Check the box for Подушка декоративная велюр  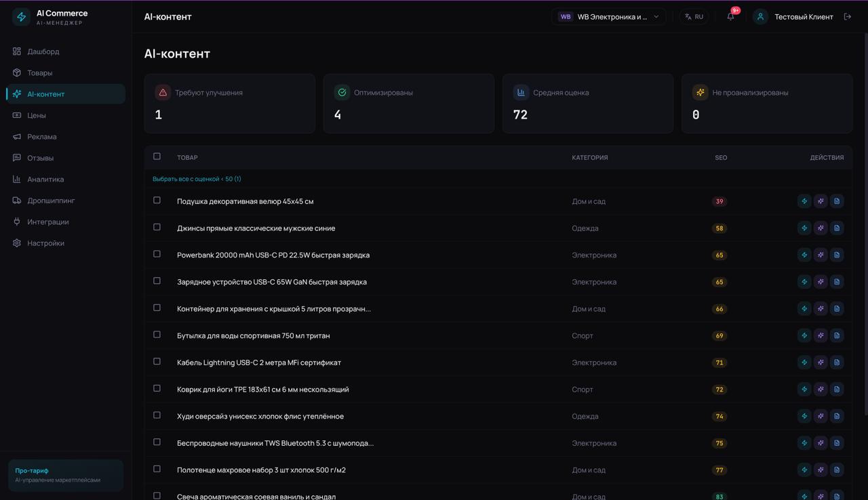157,201
